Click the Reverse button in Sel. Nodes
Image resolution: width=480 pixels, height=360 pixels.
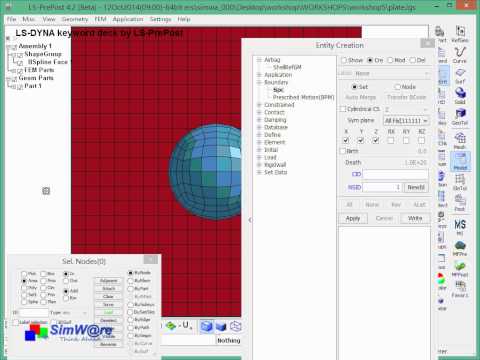click(x=108, y=344)
